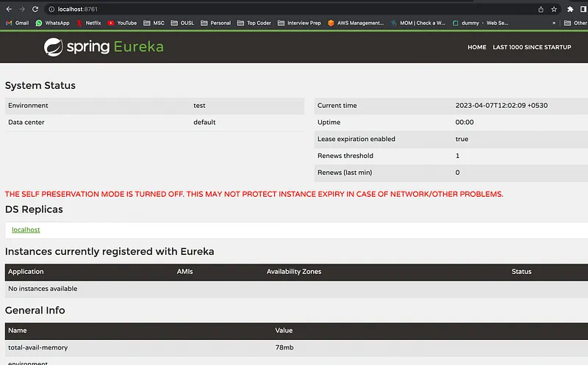588x365 pixels.
Task: Open the YouTube bookmark
Action: [122, 23]
